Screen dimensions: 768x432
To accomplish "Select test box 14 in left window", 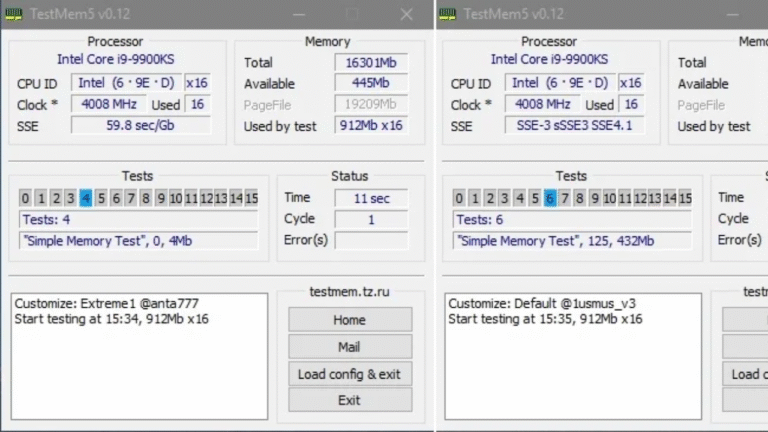I will (236, 198).
